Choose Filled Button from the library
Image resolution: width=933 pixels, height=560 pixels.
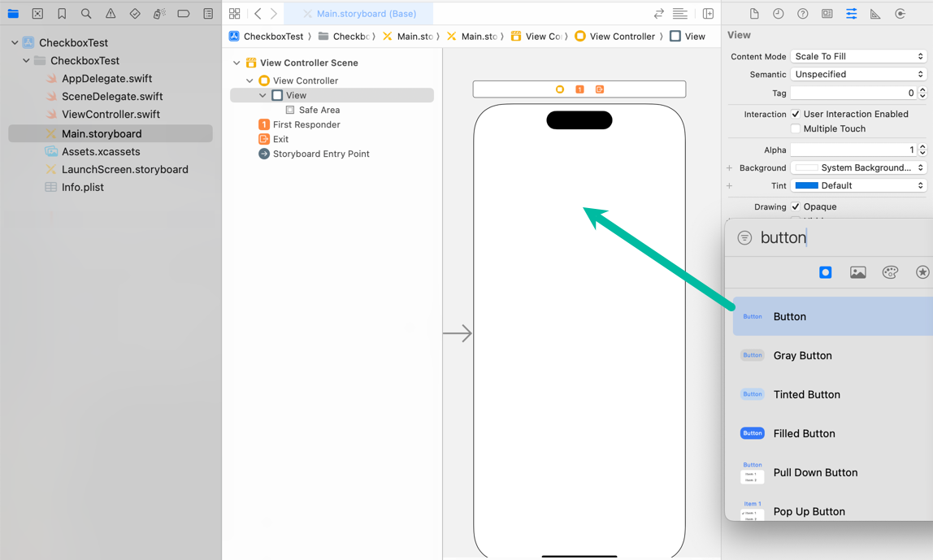pyautogui.click(x=804, y=433)
